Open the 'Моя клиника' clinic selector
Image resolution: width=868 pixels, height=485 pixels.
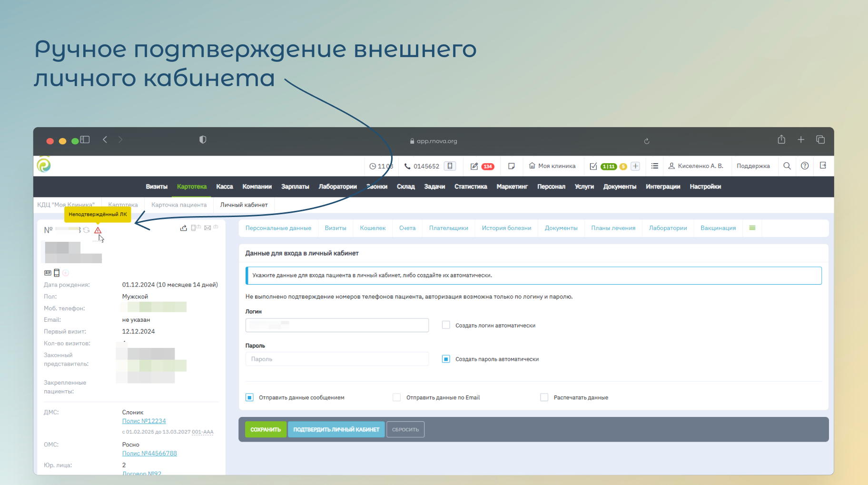[x=552, y=166]
